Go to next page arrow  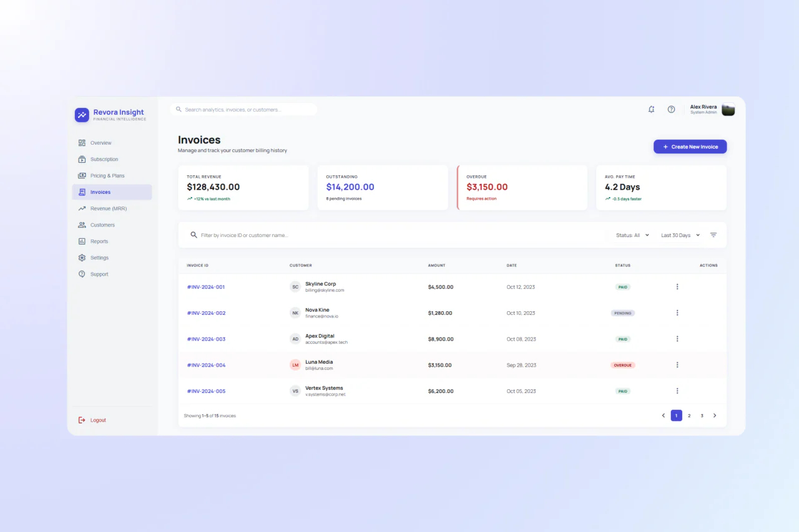[x=715, y=415]
